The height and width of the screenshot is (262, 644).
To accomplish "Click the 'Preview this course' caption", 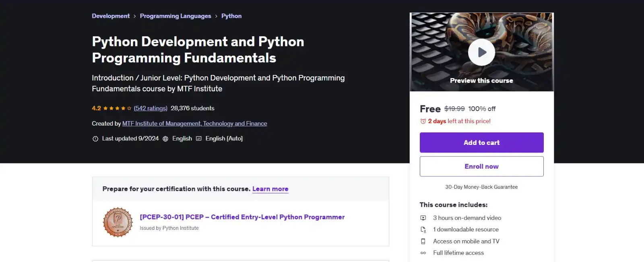I will click(481, 80).
